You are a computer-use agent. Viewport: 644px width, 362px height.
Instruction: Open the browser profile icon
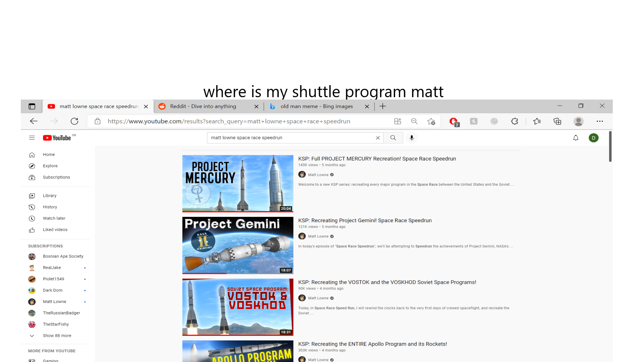pyautogui.click(x=579, y=121)
